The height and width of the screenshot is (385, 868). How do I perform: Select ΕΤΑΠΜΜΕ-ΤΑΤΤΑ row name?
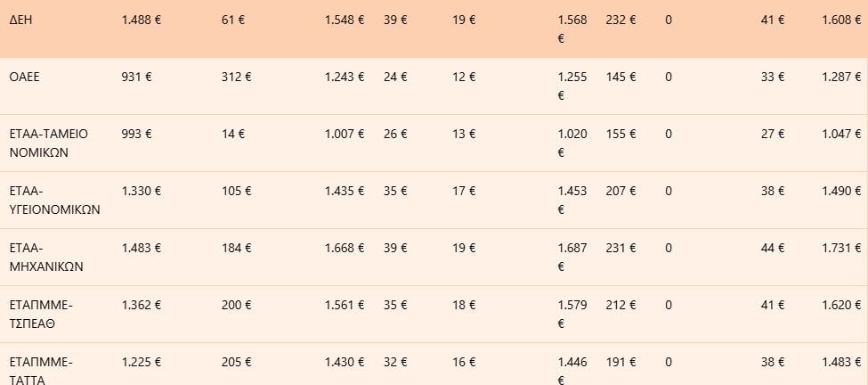41,371
